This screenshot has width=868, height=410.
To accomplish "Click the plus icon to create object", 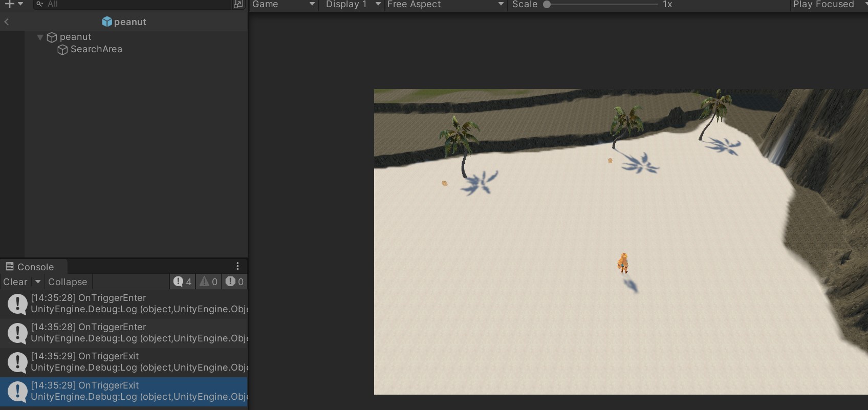I will click(9, 4).
